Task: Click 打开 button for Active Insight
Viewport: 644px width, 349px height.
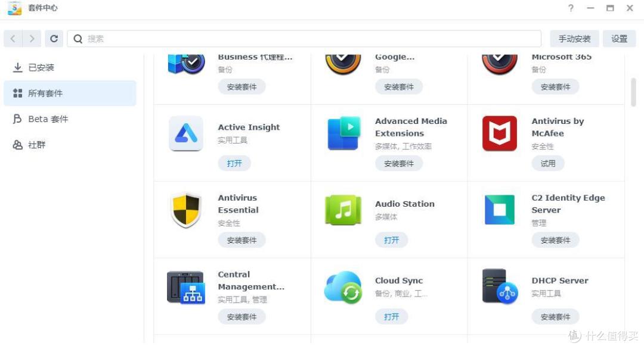Action: tap(234, 163)
